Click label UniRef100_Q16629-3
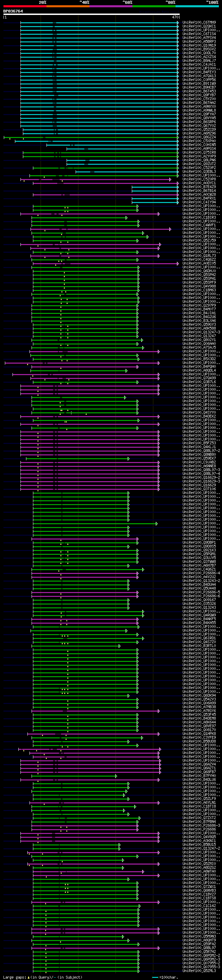Screen dimensions: 222x980 [201, 481]
